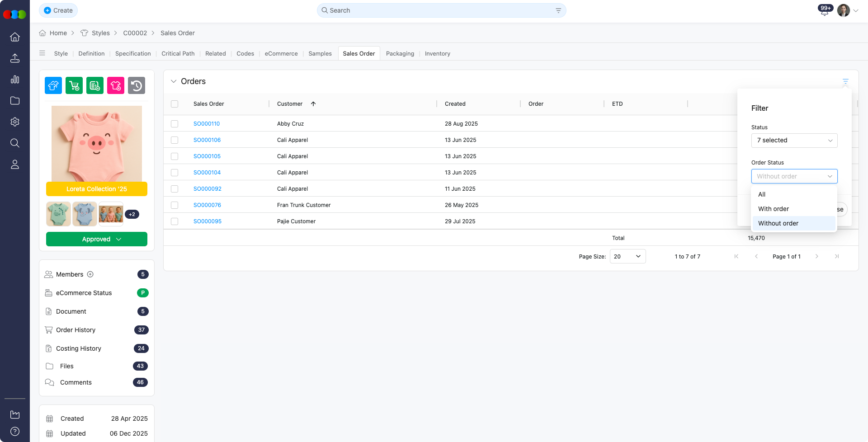Viewport: 868px width, 442px height.
Task: Select all orders with header checkbox
Action: click(x=175, y=104)
